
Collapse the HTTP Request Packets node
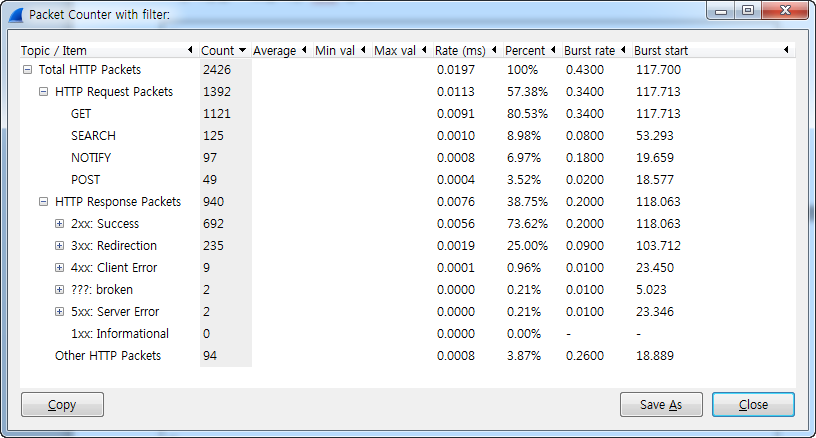pyautogui.click(x=44, y=92)
